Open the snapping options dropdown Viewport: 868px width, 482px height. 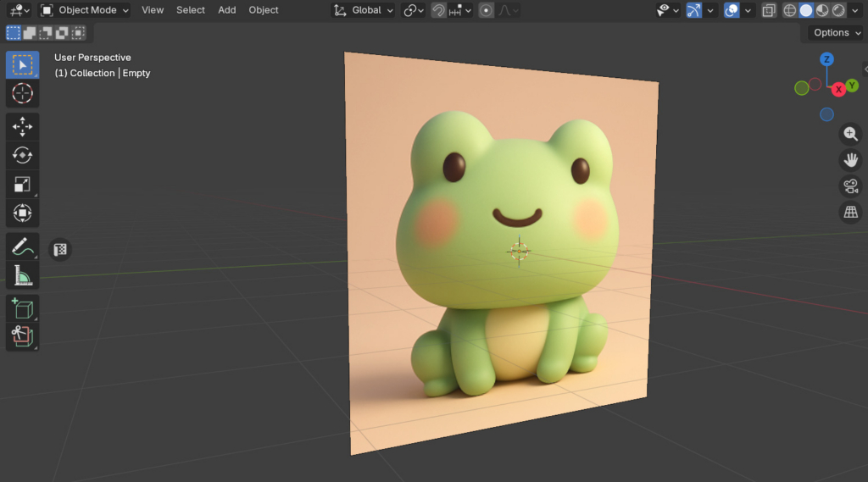coord(460,10)
